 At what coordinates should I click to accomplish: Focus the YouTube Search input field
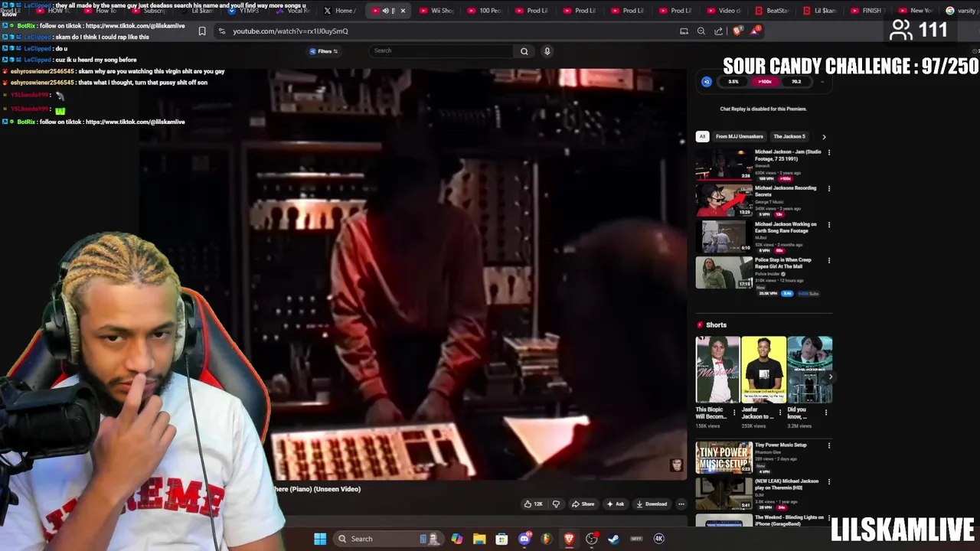(441, 51)
